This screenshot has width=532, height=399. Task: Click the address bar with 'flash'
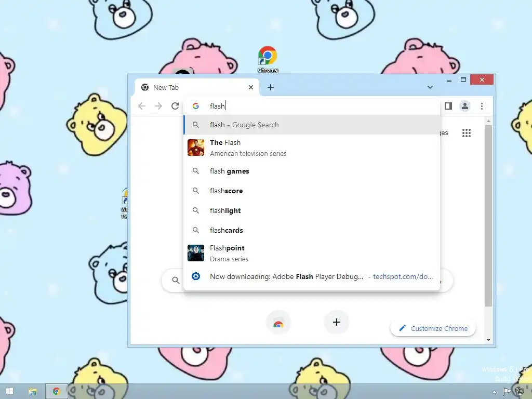coord(312,106)
